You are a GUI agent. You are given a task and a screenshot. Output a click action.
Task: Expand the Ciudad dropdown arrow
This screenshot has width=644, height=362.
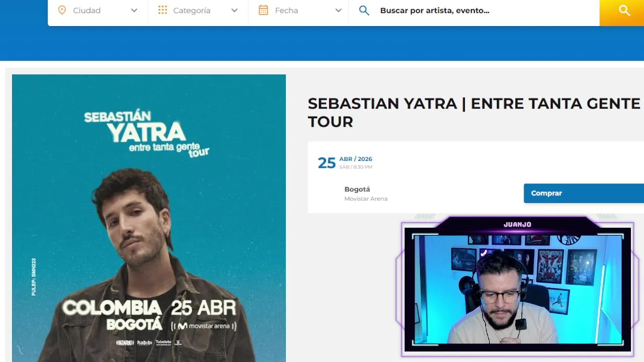tap(134, 11)
